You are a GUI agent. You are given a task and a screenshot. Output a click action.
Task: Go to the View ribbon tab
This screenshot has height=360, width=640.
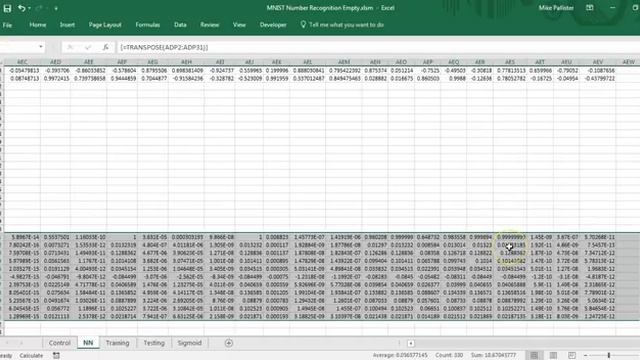[239, 25]
